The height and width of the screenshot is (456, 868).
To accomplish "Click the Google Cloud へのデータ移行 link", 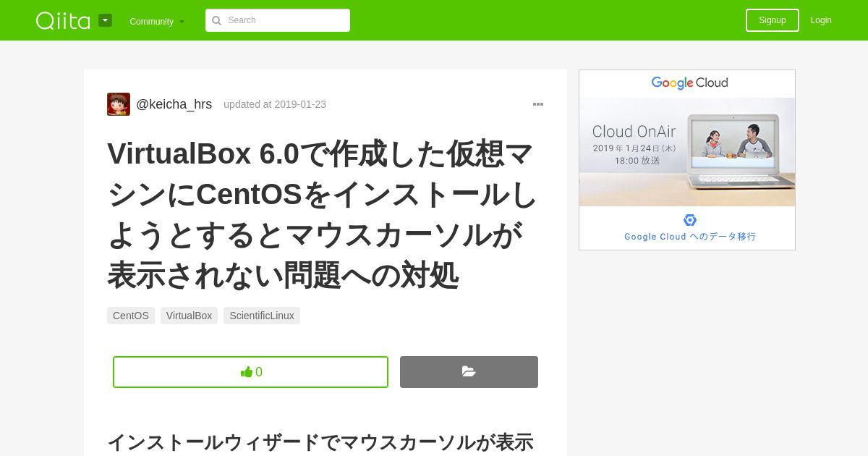I will (x=690, y=237).
